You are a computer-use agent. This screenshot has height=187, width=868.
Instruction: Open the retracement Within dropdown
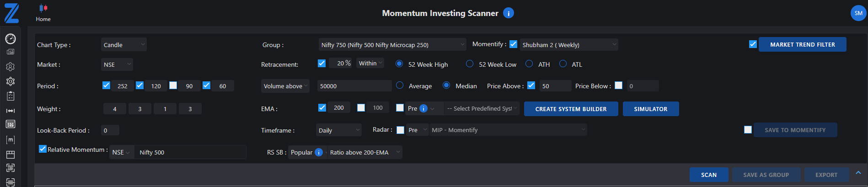pyautogui.click(x=370, y=63)
